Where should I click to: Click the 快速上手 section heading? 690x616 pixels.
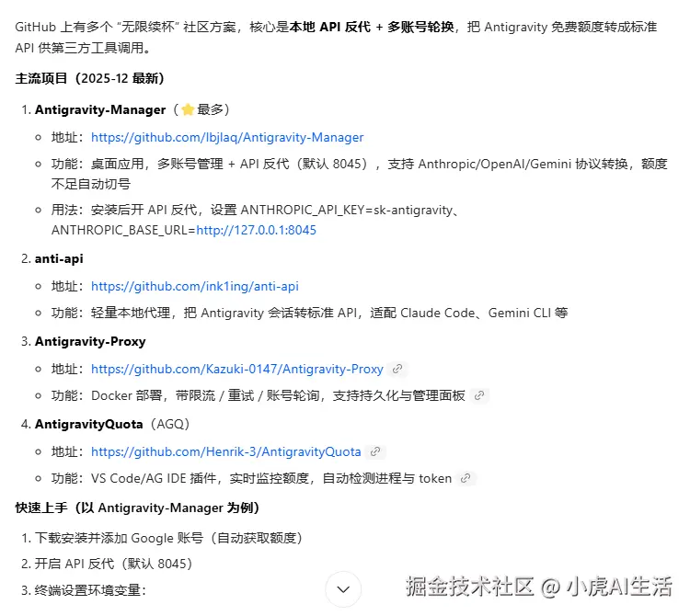pyautogui.click(x=137, y=508)
